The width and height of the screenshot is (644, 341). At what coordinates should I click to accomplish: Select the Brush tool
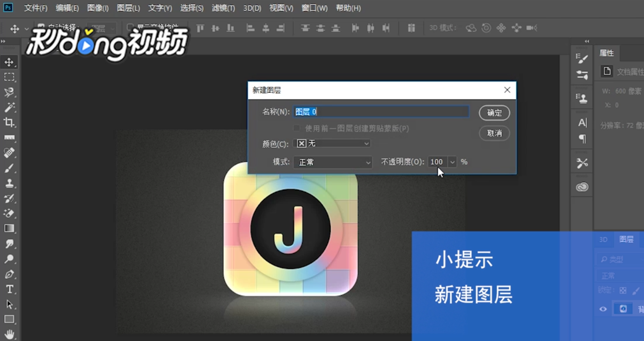pyautogui.click(x=9, y=168)
